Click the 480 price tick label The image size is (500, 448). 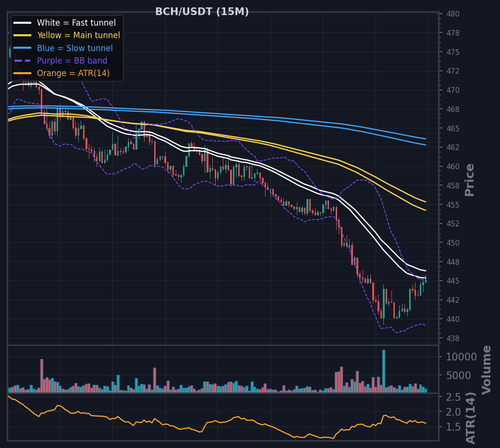[453, 14]
